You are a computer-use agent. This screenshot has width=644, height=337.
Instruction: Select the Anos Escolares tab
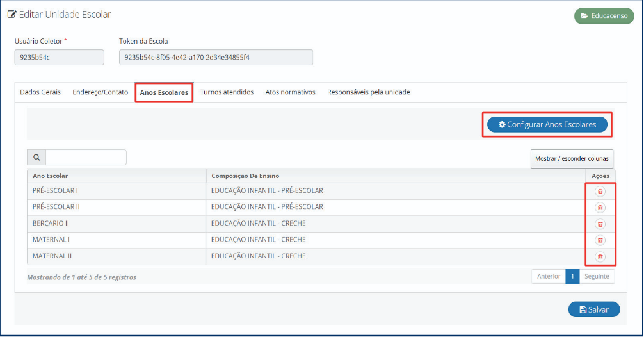(164, 92)
